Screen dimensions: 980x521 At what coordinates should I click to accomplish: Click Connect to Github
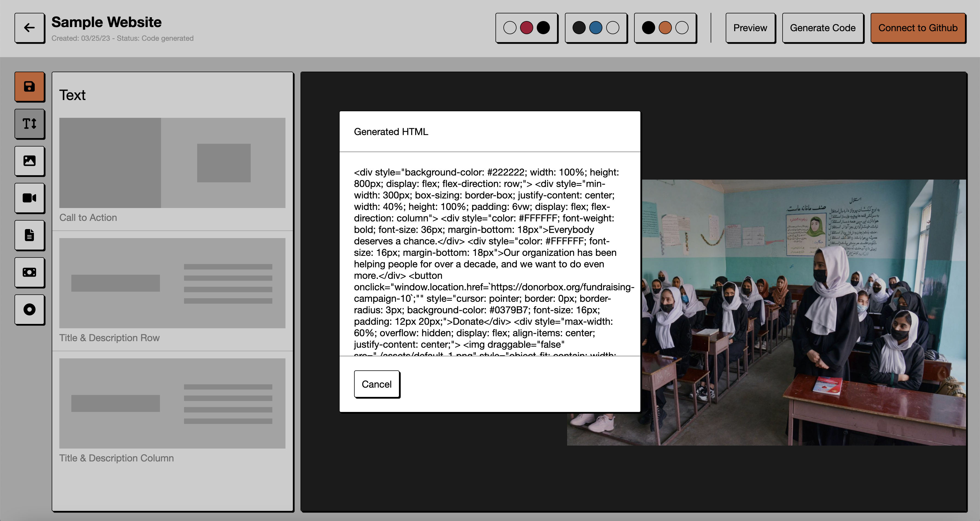[917, 28]
